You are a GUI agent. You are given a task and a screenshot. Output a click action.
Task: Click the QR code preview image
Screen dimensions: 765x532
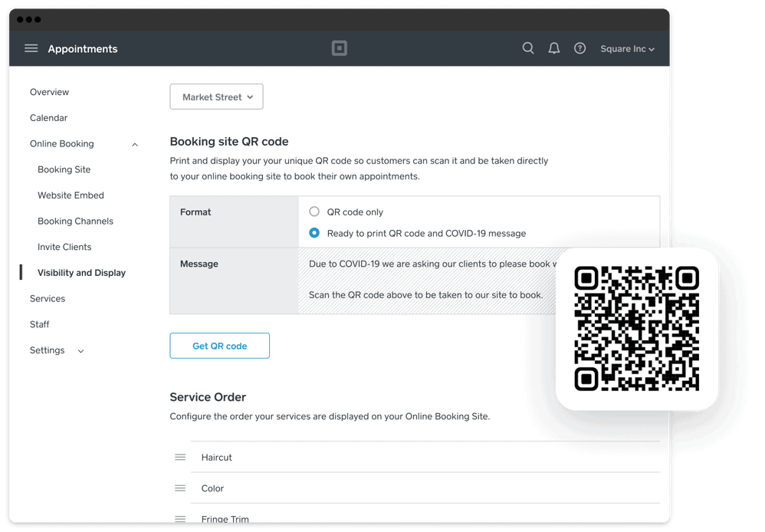point(637,328)
